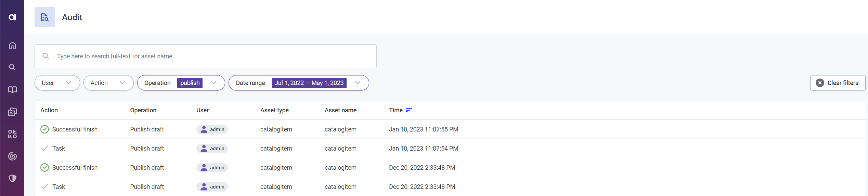The image size is (868, 196).
Task: Sort by the Asset type column header
Action: point(274,110)
